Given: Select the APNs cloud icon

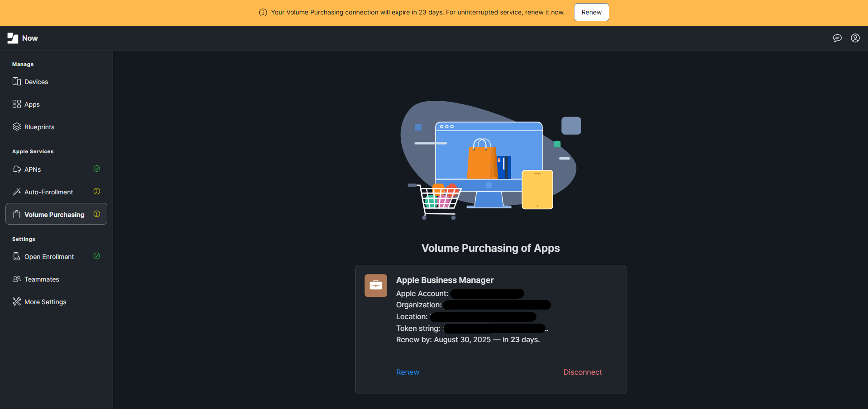Looking at the screenshot, I should click(16, 169).
